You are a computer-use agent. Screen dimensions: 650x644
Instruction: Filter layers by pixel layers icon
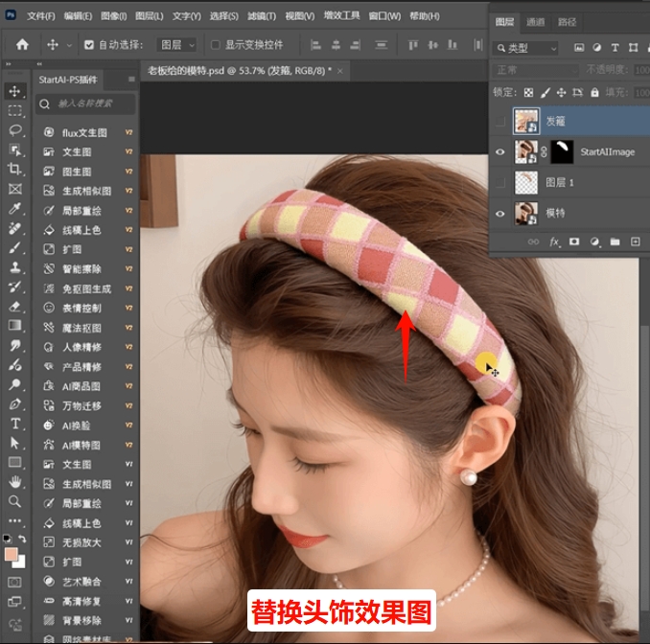(579, 48)
